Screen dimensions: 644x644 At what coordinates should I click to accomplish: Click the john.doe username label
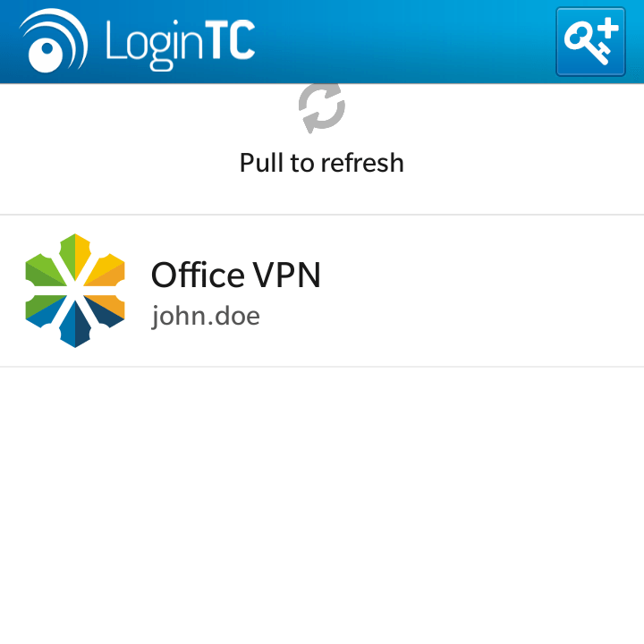[206, 317]
